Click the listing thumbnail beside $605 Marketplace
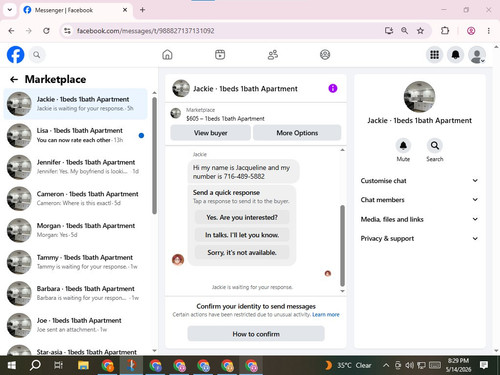500x375 pixels. [176, 113]
